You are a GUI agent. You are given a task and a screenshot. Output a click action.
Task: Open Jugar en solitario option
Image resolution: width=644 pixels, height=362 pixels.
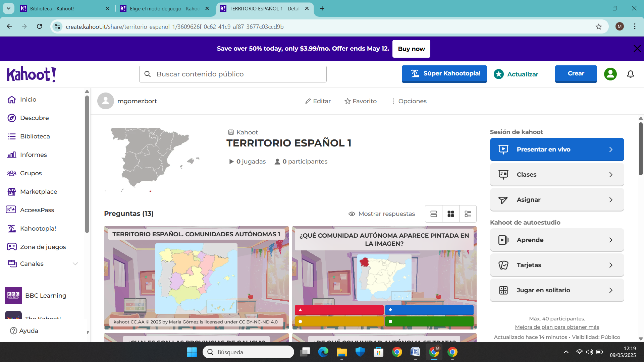pyautogui.click(x=557, y=290)
